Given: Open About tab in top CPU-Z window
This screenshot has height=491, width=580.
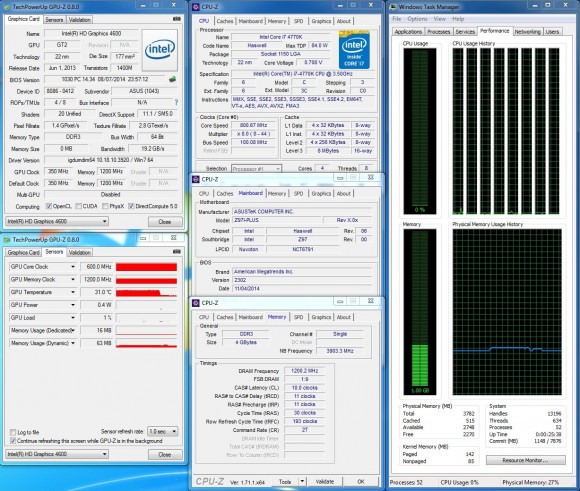Looking at the screenshot, I should (343, 21).
